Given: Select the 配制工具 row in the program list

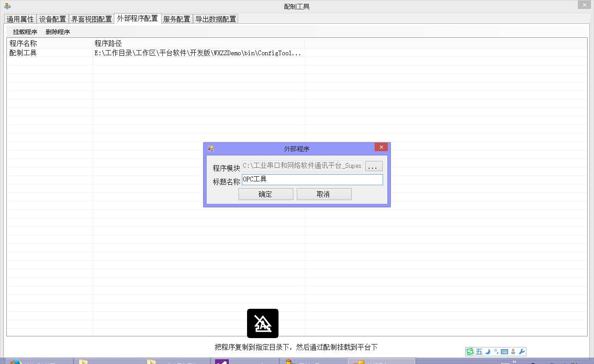Looking at the screenshot, I should coord(297,53).
